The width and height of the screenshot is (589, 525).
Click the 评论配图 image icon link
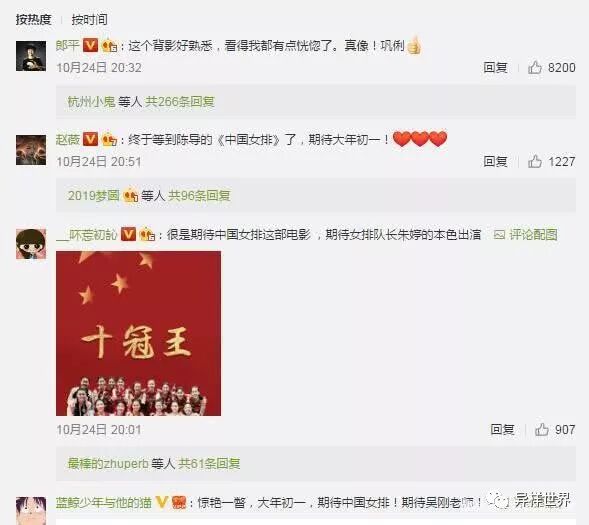click(525, 235)
